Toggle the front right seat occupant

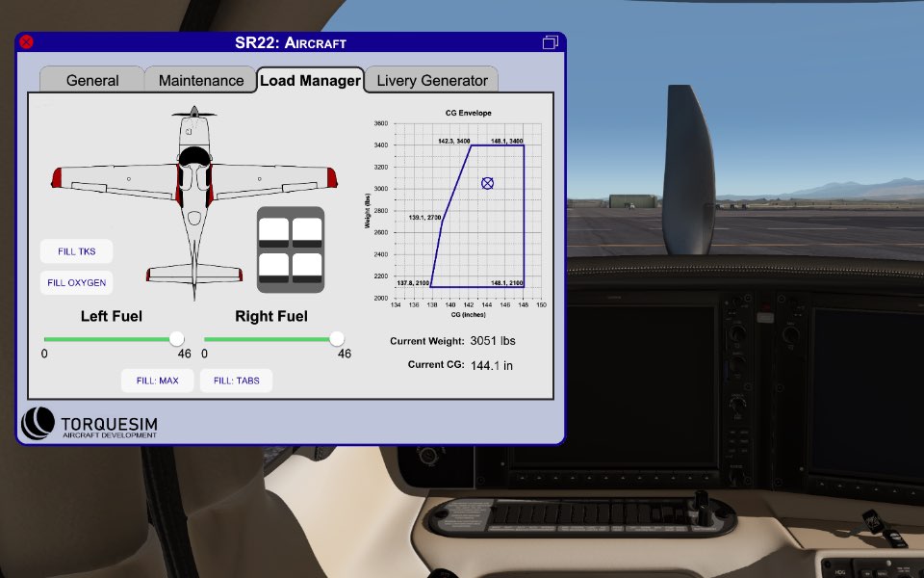click(x=307, y=232)
